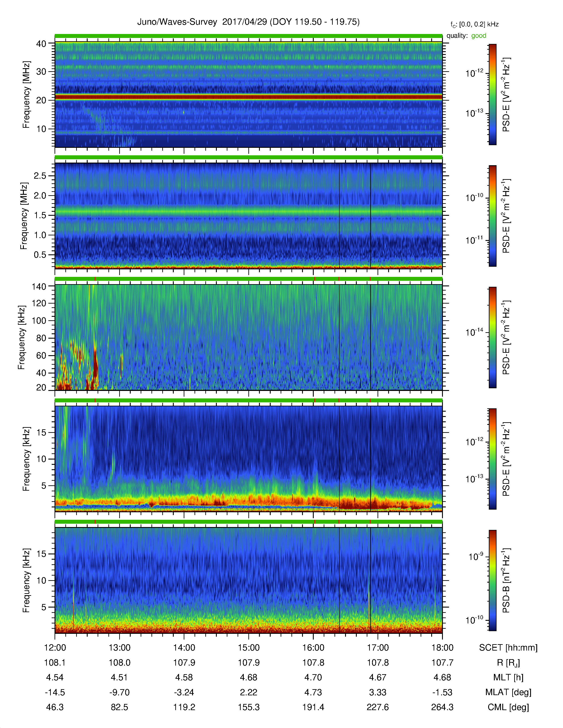Select the top PSD-E color bar, 10-40 MHz panel
Screen dimensions: 563x728
(492, 94)
